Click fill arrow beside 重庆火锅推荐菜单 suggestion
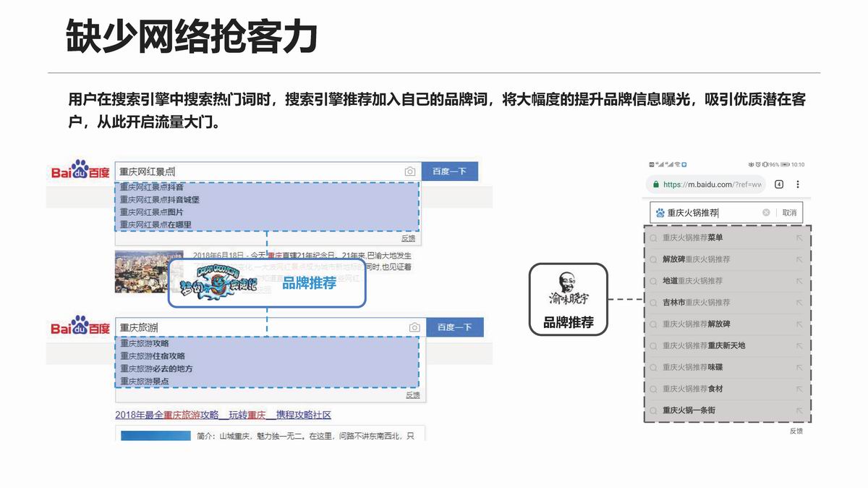 [799, 237]
